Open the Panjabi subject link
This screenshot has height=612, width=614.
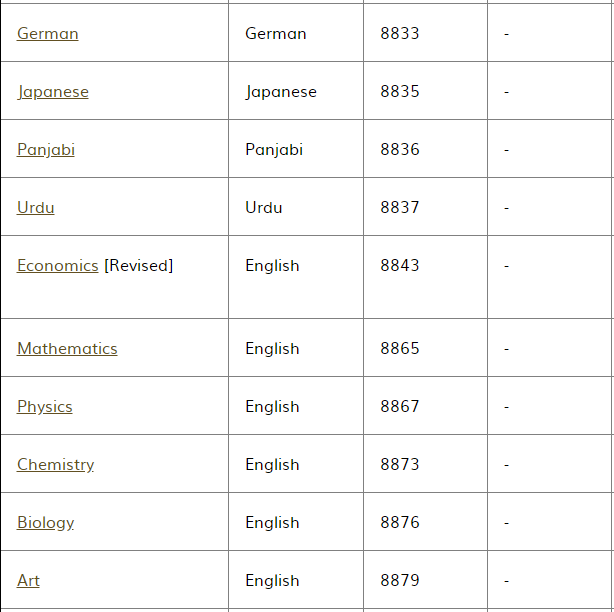click(46, 150)
